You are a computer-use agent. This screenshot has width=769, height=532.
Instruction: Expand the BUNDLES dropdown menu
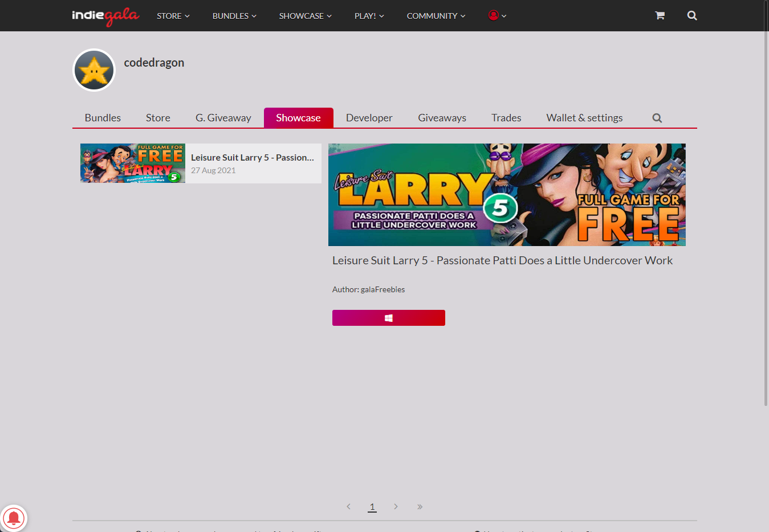pos(234,16)
